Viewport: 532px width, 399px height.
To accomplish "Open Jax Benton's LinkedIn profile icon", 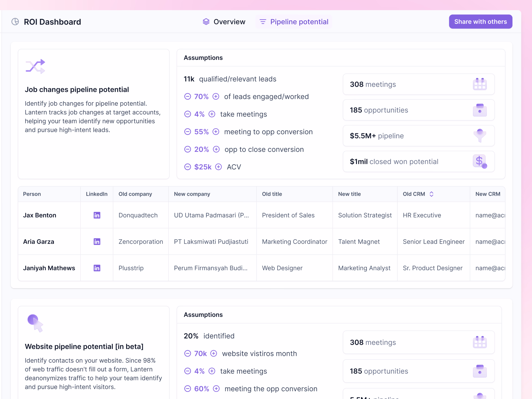I will click(x=97, y=215).
